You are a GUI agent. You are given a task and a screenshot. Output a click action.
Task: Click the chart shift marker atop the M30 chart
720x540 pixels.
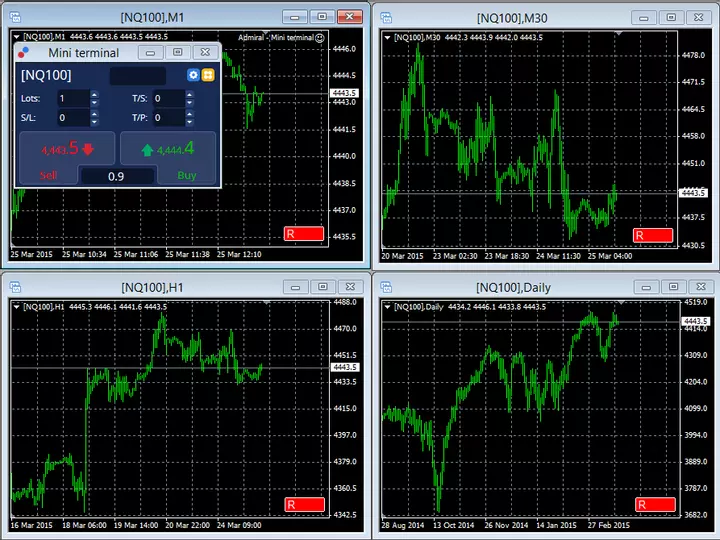(x=619, y=33)
